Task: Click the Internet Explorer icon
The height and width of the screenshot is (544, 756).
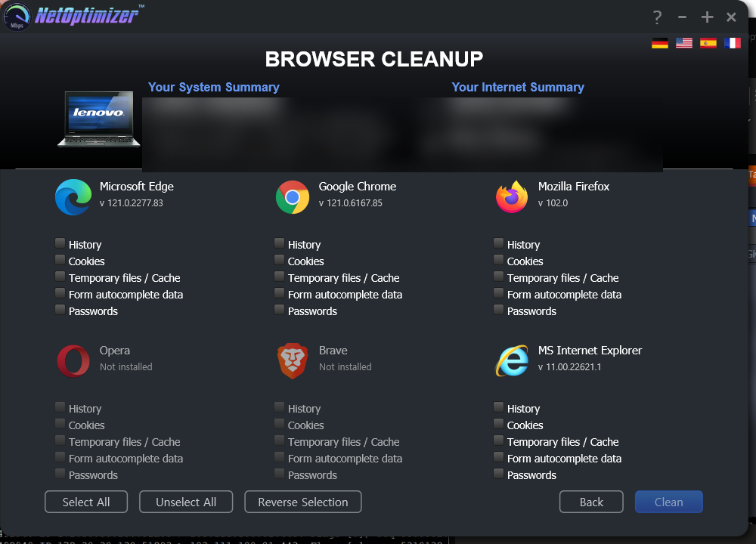Action: tap(512, 360)
